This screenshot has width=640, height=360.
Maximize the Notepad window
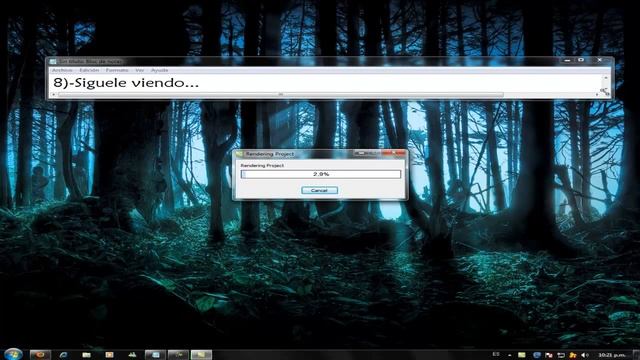(x=581, y=60)
